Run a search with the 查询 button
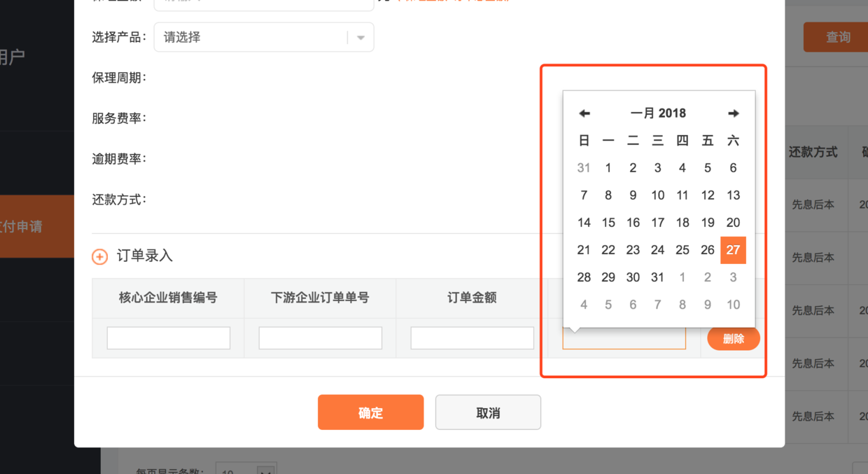The height and width of the screenshot is (474, 868). 837,37
